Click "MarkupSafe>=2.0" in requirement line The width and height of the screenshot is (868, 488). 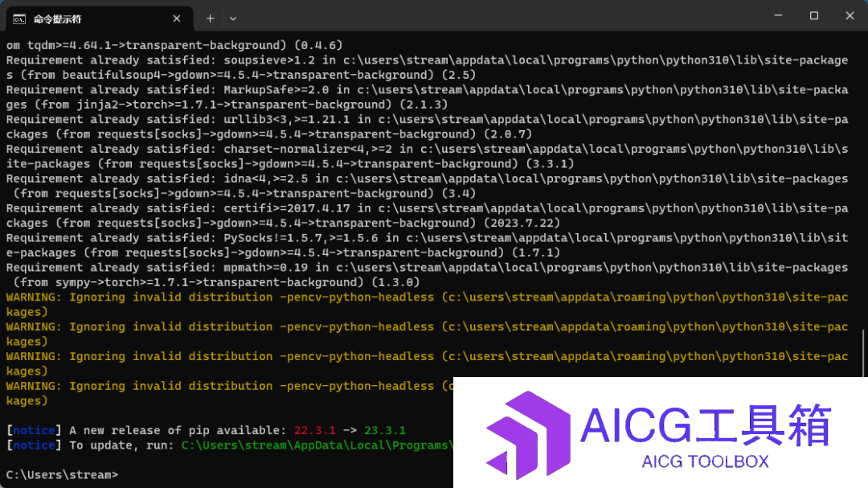[276, 90]
